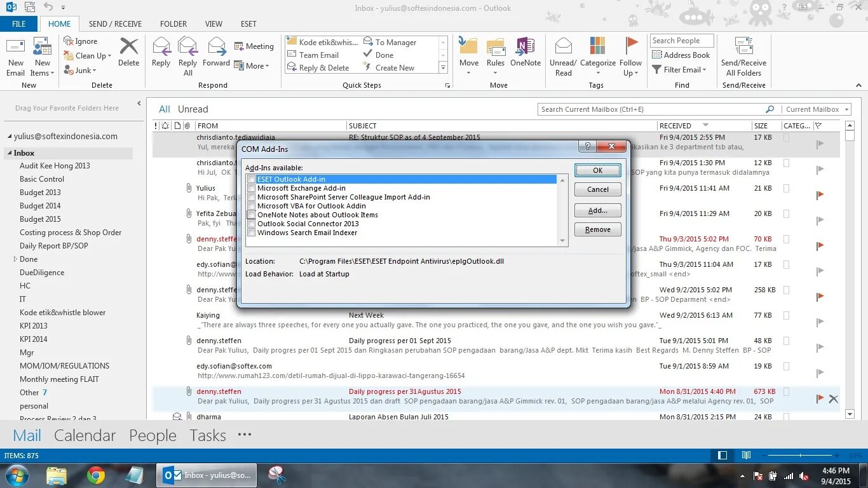Expand the Done folder
Image resolution: width=868 pixels, height=488 pixels.
tap(15, 259)
